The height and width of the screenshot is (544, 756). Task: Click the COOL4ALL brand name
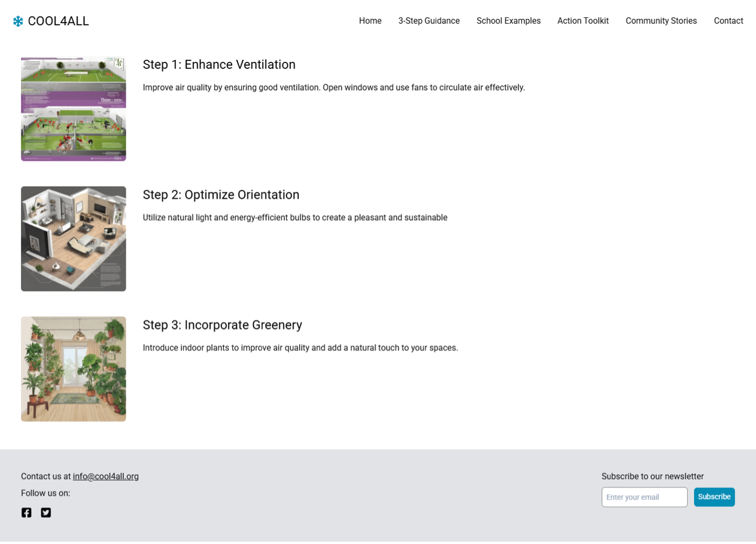click(58, 21)
